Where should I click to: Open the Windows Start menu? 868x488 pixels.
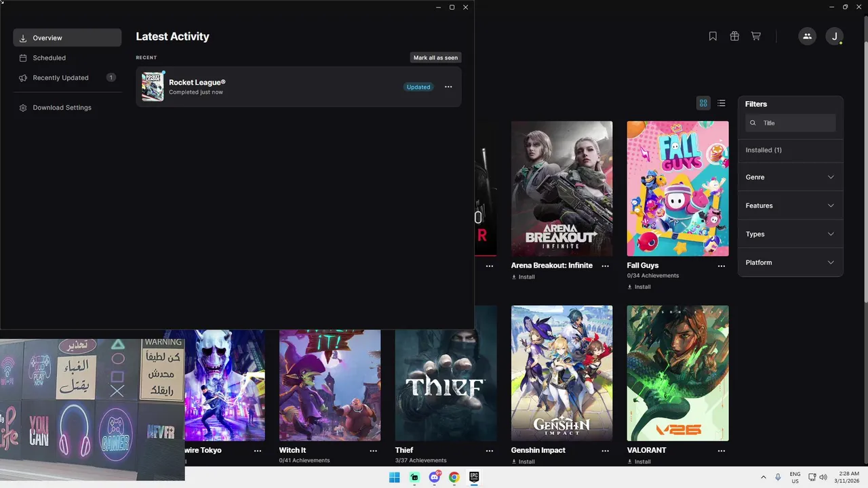395,477
